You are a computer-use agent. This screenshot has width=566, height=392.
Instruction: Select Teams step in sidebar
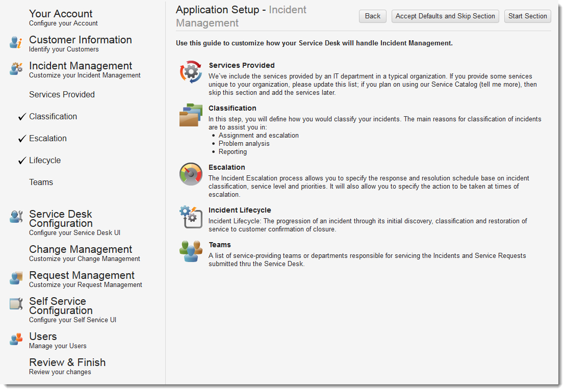(41, 182)
